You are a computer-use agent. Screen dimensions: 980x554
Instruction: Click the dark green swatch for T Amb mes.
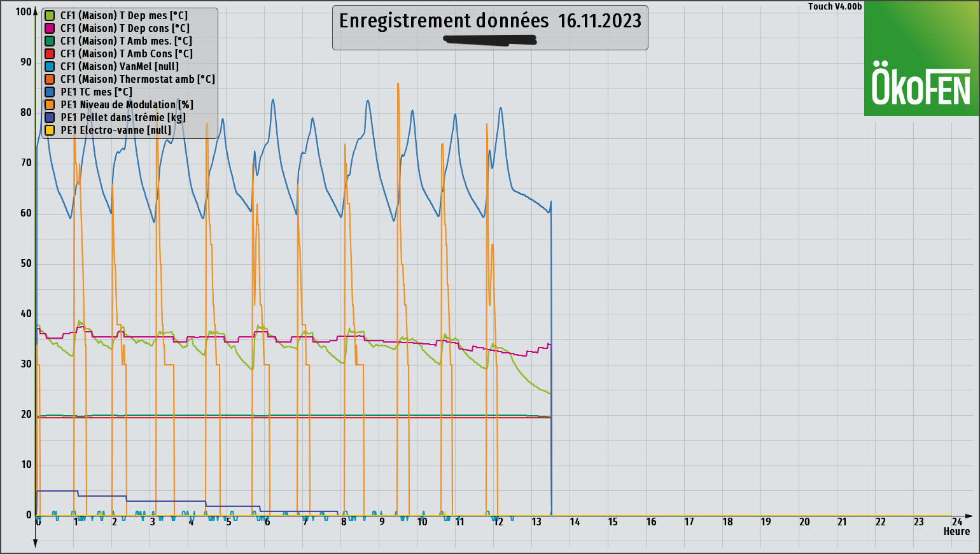[x=50, y=41]
